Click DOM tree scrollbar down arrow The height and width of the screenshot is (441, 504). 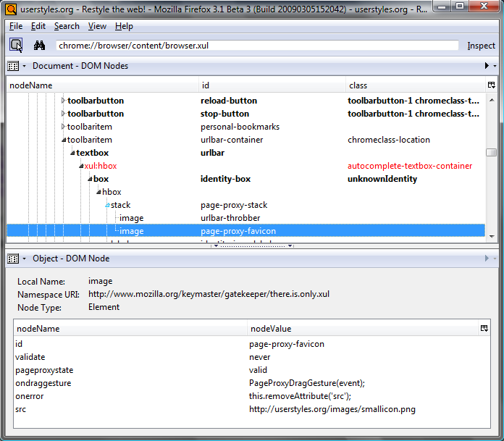[x=492, y=237]
